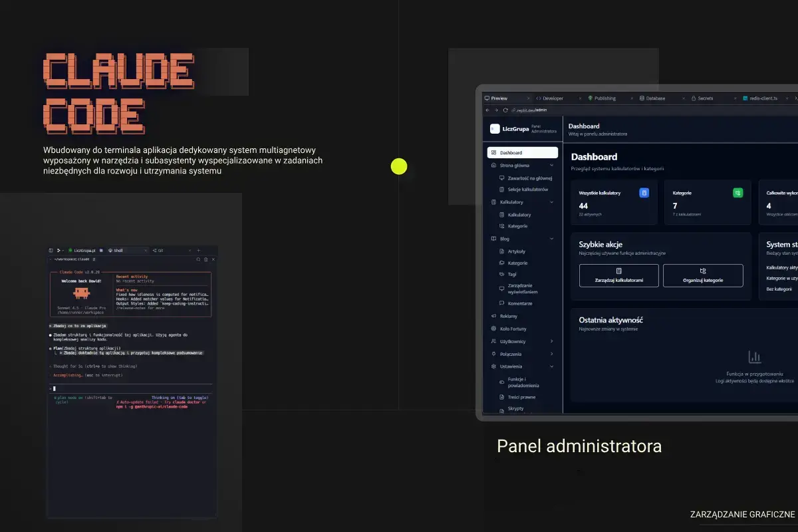
Task: Click the LiczGrupa logo icon in sidebar
Action: click(x=495, y=129)
